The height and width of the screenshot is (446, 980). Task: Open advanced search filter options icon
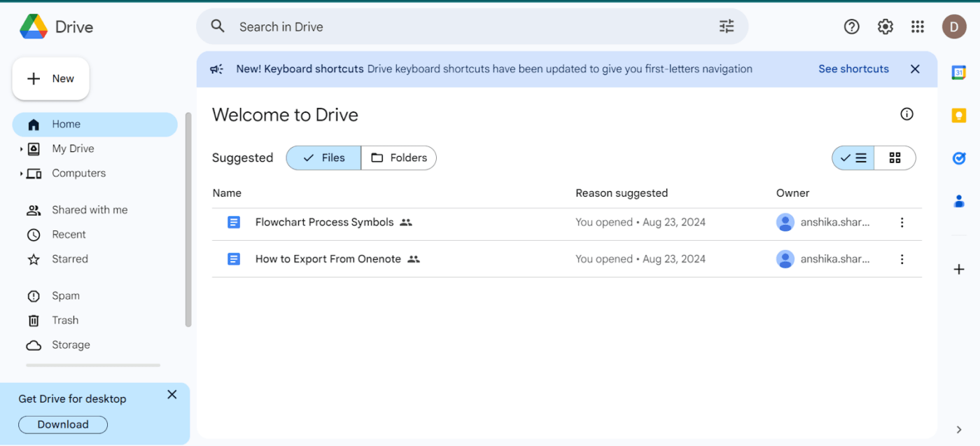(x=727, y=27)
